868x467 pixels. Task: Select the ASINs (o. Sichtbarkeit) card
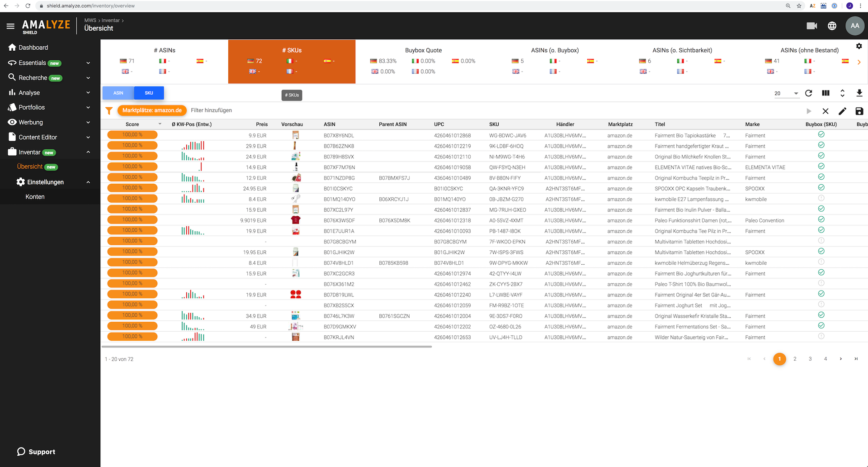[682, 61]
